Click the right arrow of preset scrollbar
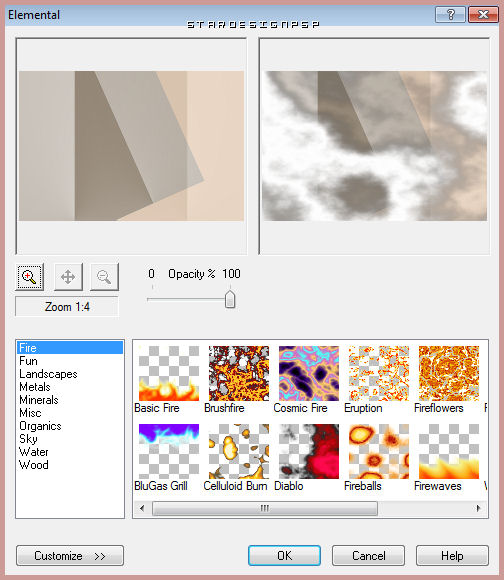The height and width of the screenshot is (580, 504). pos(478,508)
